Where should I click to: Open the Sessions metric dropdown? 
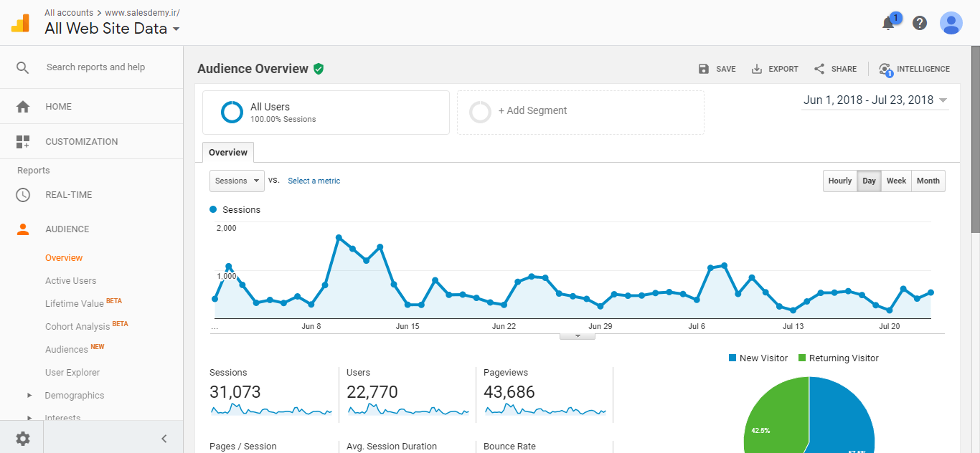point(237,181)
